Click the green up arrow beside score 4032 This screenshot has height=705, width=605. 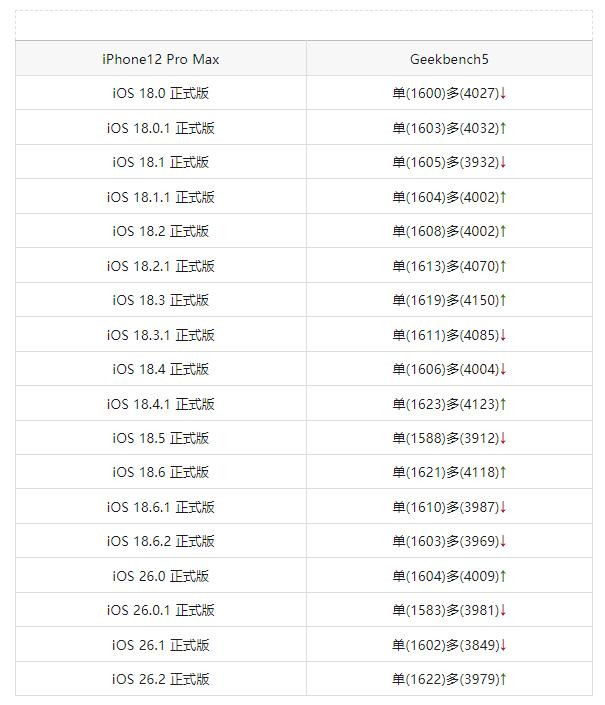click(x=503, y=128)
